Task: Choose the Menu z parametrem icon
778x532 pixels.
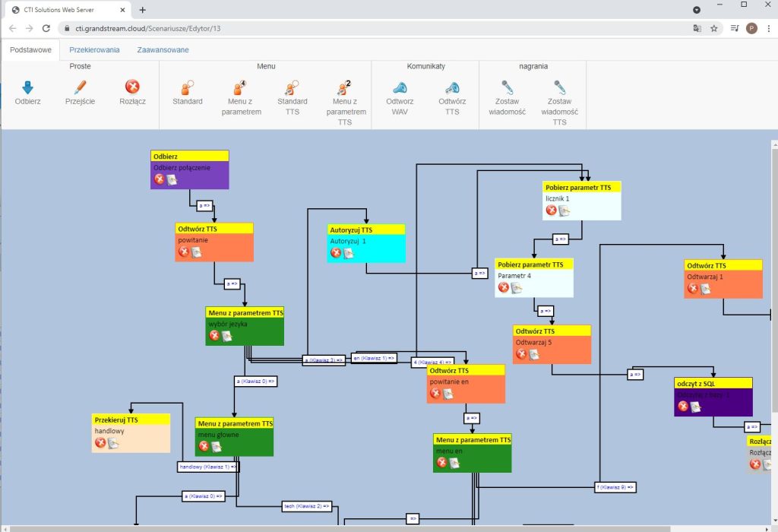Action: (x=241, y=87)
